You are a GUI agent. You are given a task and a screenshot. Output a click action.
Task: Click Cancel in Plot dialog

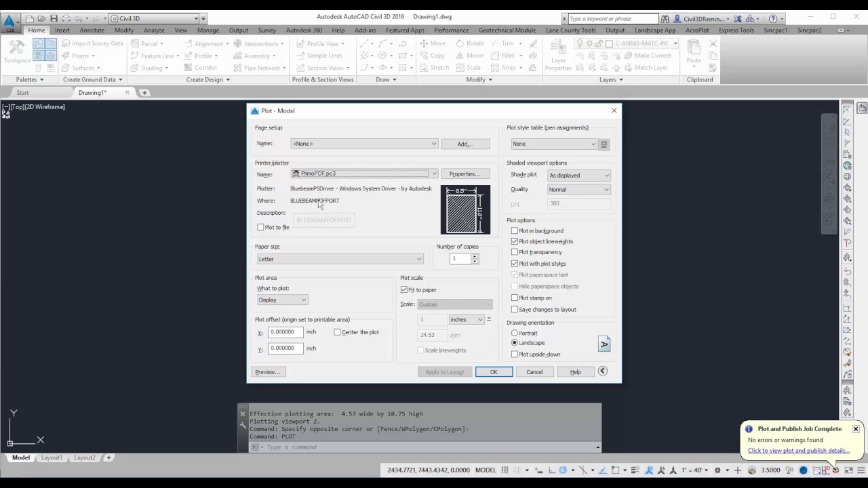(534, 371)
